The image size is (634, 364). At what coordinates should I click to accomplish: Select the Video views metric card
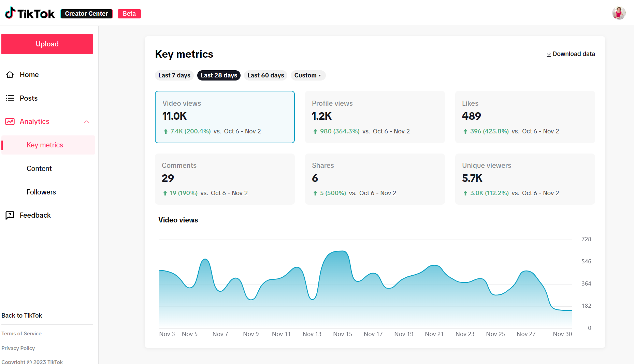(225, 117)
